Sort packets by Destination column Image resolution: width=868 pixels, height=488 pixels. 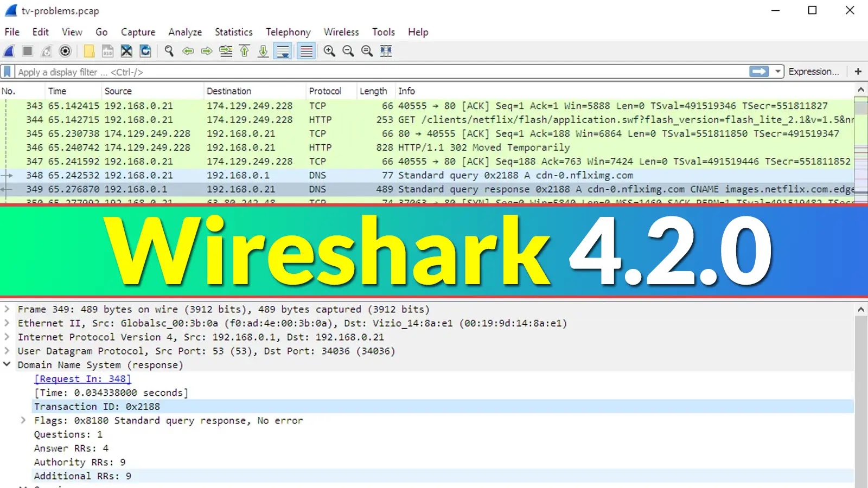pos(255,91)
